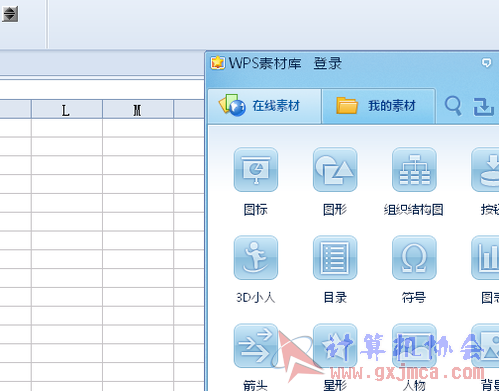
Task: Open the 组织结构图 org chart category
Action: tap(414, 170)
